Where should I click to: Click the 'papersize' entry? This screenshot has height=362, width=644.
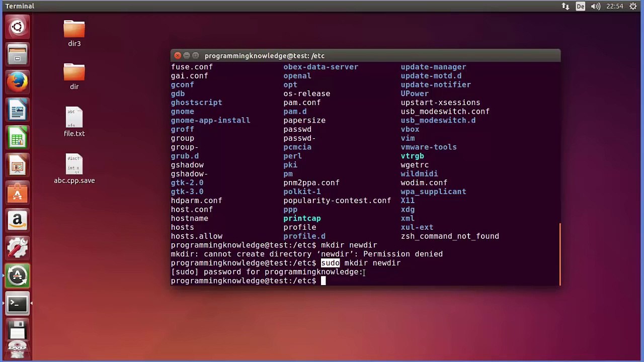(304, 120)
